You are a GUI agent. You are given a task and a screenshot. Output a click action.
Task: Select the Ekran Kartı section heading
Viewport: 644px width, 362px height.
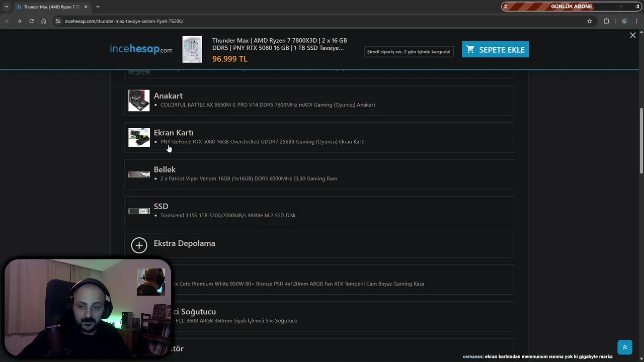(174, 133)
